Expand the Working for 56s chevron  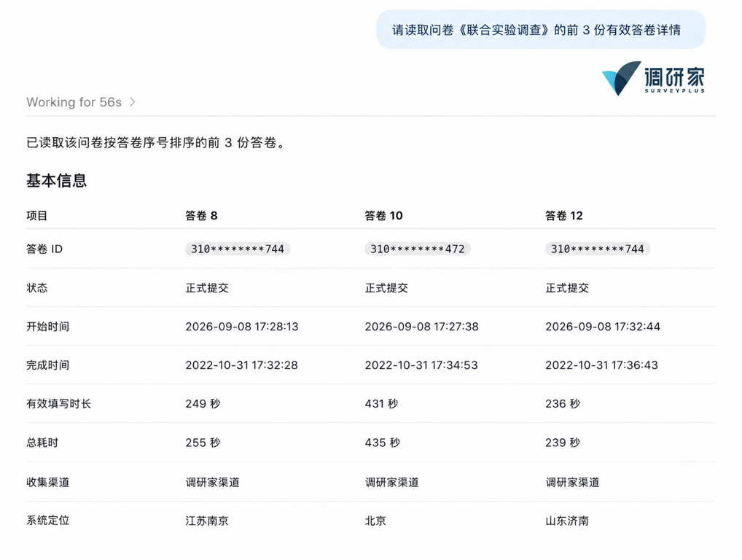(x=133, y=102)
